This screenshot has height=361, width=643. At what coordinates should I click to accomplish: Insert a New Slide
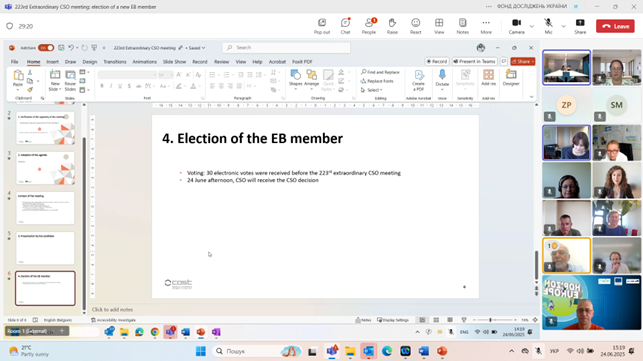coord(55,80)
